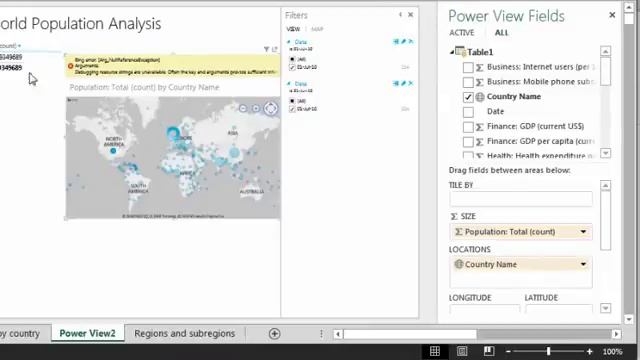
Task: Collapse the second Date filter section
Action: 289,84
